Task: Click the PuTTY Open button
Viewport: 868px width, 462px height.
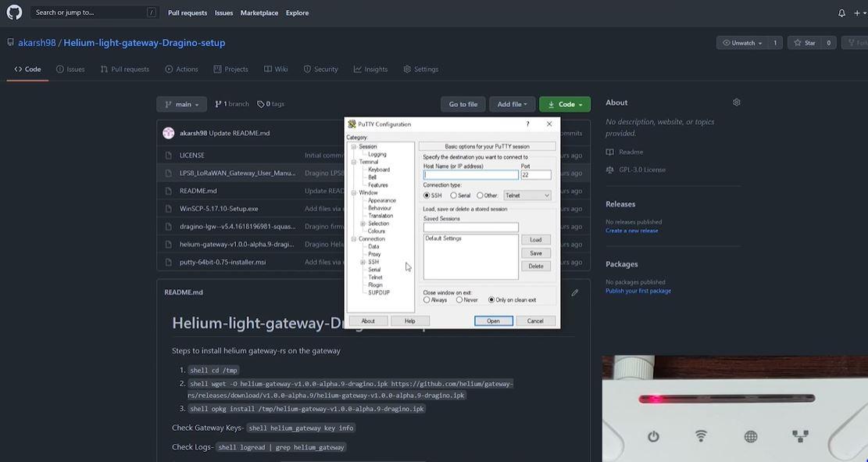Action: [x=493, y=321]
